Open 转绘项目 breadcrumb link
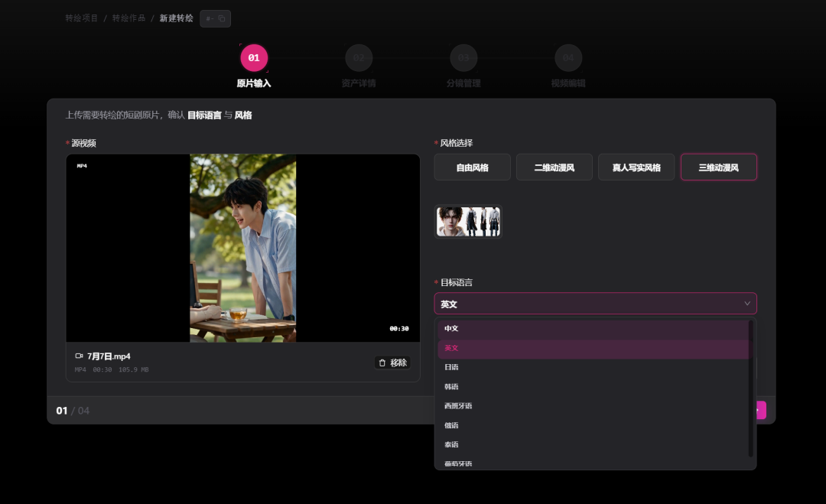Screen dimensions: 826x504 tap(82, 18)
